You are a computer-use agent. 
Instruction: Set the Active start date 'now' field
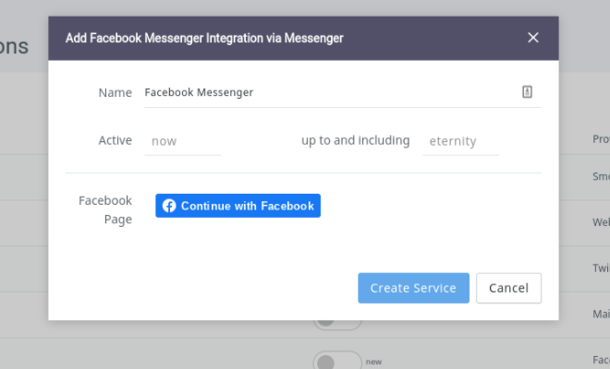click(182, 141)
